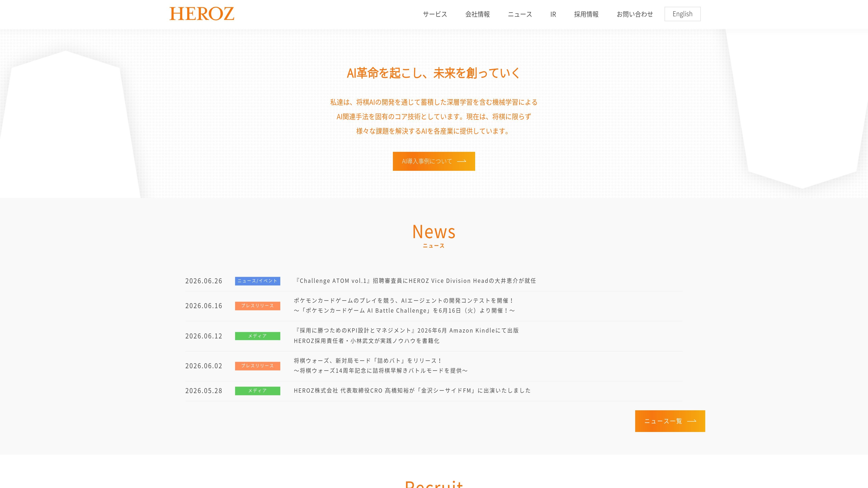
Task: Click the headline AI革命を起こし、未来を創っていく
Action: point(434,73)
